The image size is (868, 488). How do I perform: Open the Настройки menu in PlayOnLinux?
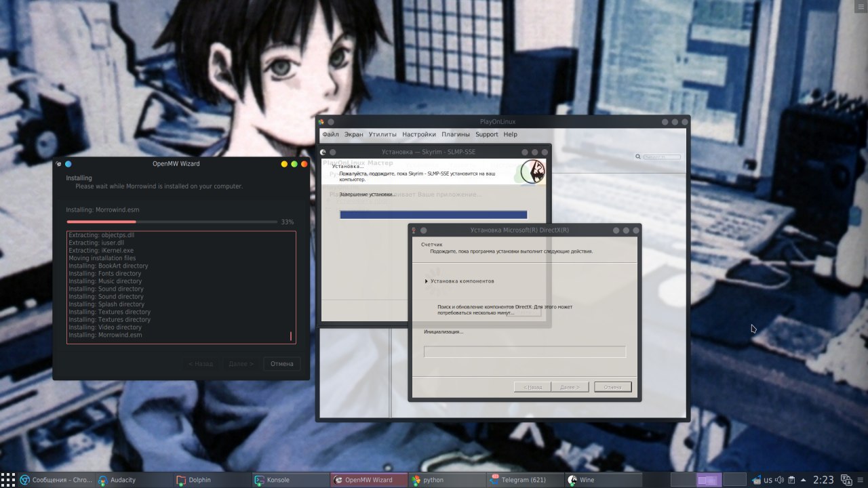(x=419, y=134)
